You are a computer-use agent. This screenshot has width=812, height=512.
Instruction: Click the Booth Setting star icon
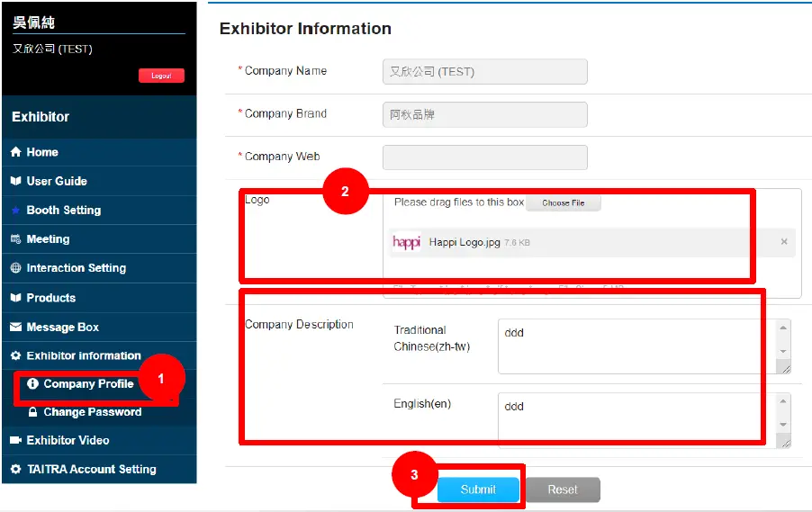15,210
